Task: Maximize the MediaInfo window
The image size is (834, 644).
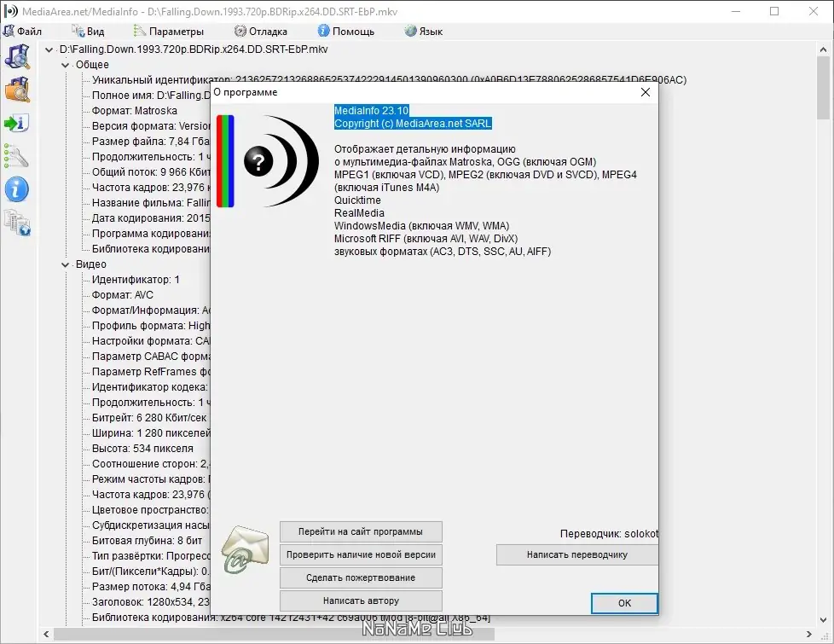Action: click(x=774, y=11)
